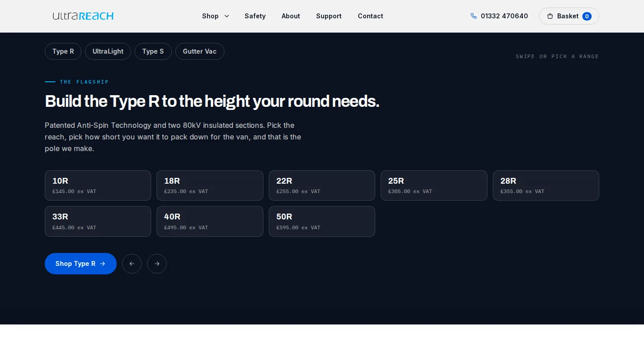
Task: Click the phone icon beside 01332 470640
Action: coord(474,16)
